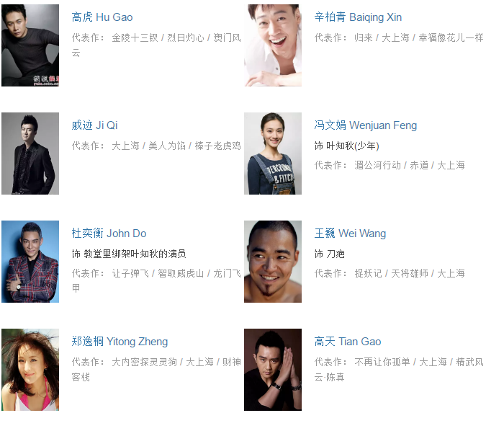Click the Wei Wang portrait photo
The width and height of the screenshot is (504, 431).
273,262
